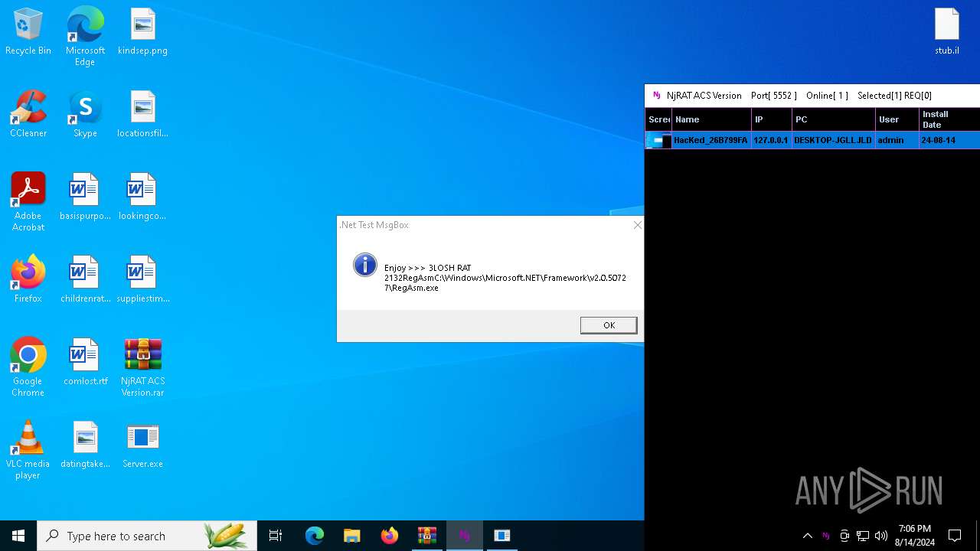The image size is (980, 551).
Task: Open the volume control tray icon
Action: point(881,536)
